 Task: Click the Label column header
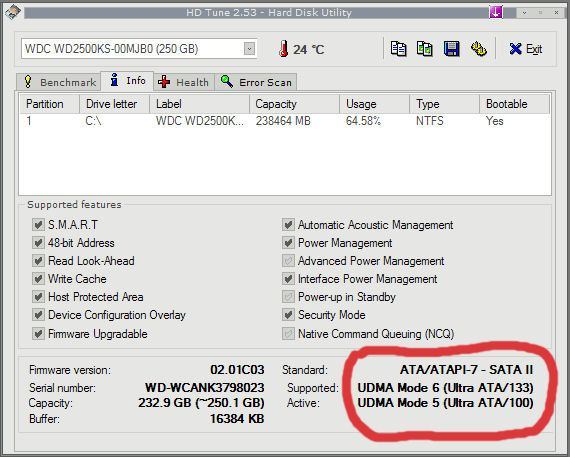click(199, 104)
